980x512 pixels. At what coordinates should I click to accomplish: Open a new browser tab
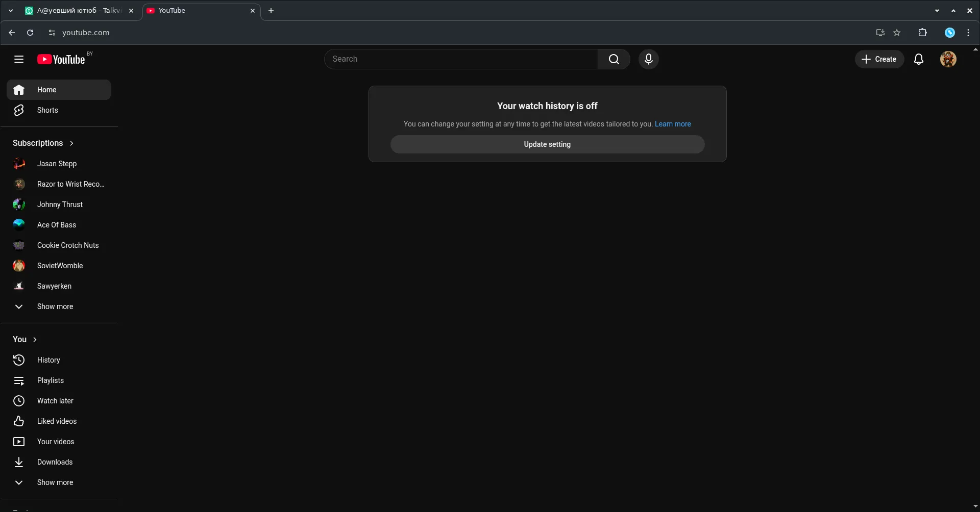(271, 11)
